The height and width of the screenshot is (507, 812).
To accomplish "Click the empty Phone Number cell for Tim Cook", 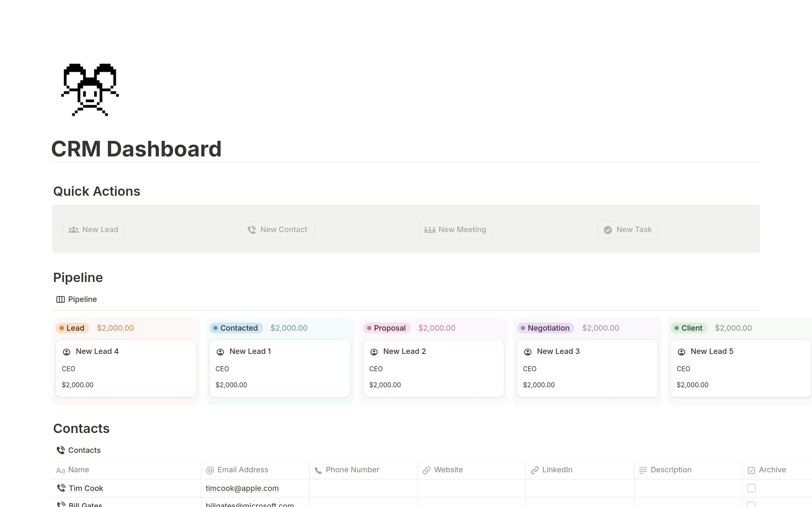I will tap(363, 488).
